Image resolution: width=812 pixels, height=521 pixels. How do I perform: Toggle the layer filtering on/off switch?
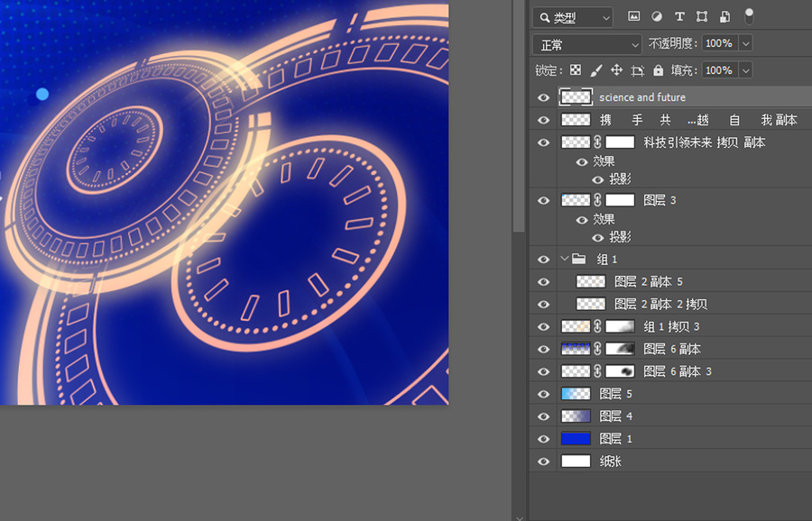[x=749, y=16]
